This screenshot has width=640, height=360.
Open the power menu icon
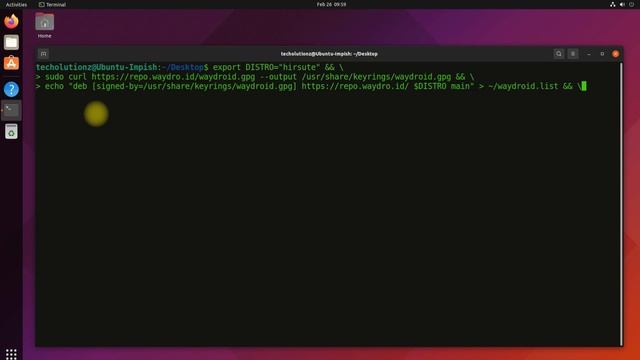point(631,4)
